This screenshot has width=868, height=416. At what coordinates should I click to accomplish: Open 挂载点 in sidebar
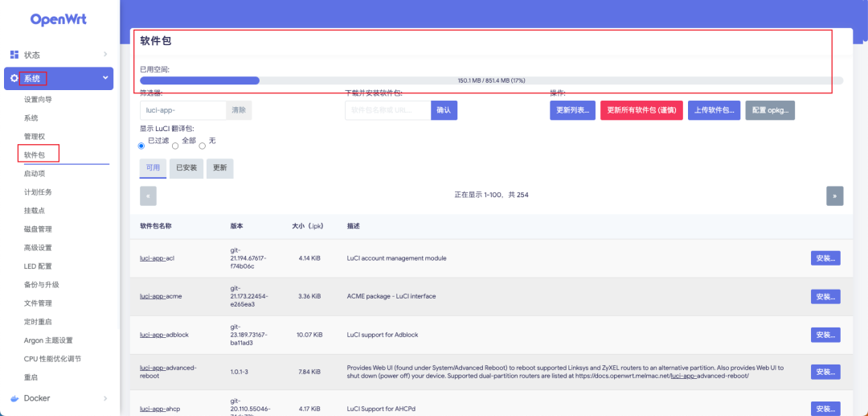(35, 211)
